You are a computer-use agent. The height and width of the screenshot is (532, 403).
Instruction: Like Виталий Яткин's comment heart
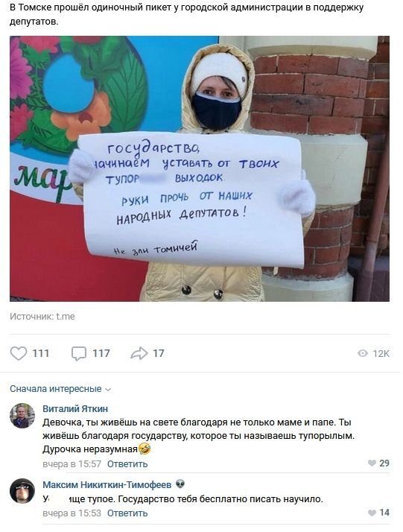click(x=372, y=463)
